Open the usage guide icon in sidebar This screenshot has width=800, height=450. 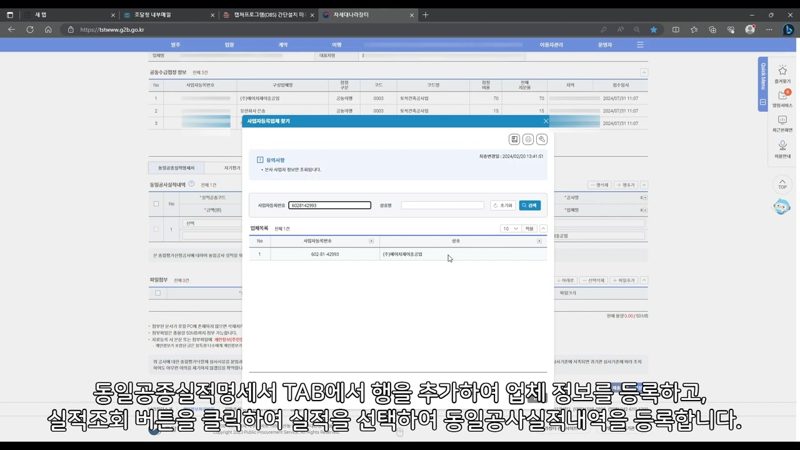[x=782, y=149]
